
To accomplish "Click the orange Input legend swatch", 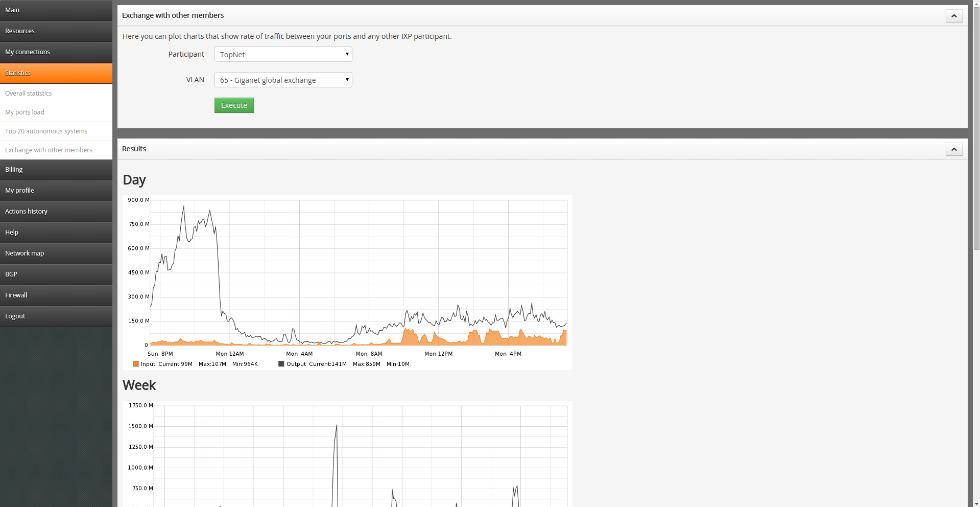I will click(x=136, y=364).
